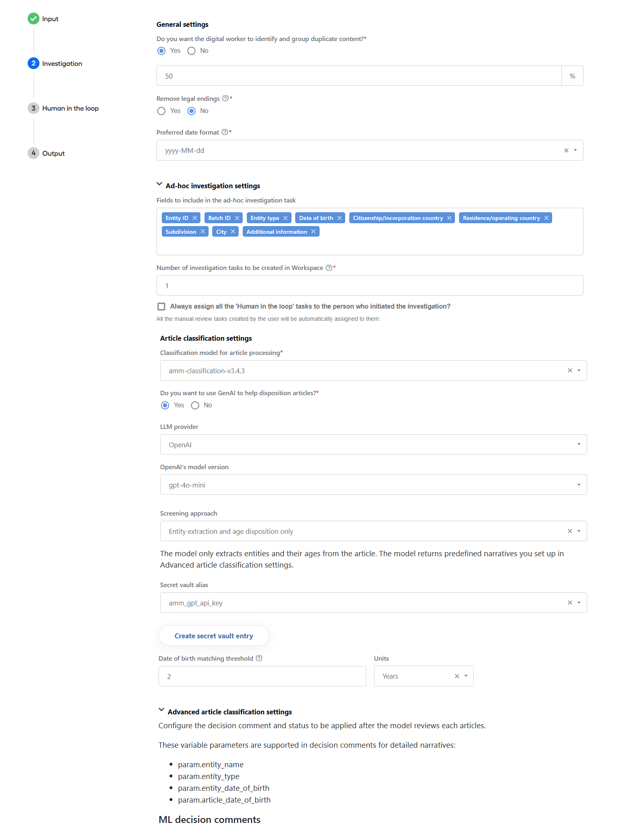The height and width of the screenshot is (840, 618).
Task: Click the duplicate threshold percentage field
Action: pyautogui.click(x=359, y=76)
